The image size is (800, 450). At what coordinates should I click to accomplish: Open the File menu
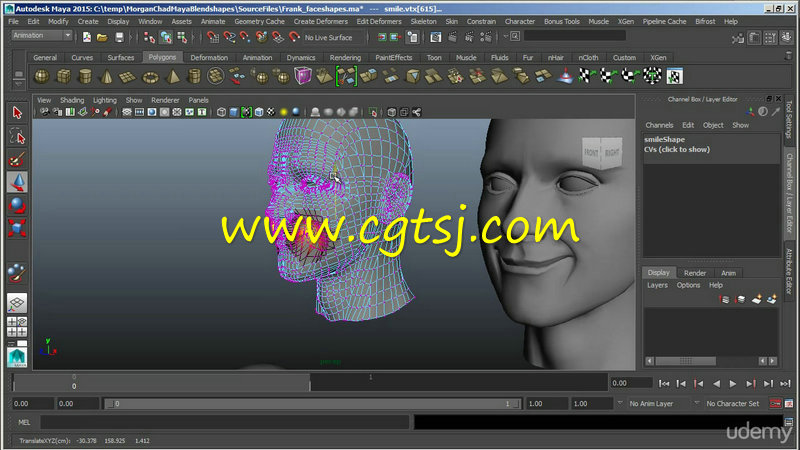14,21
